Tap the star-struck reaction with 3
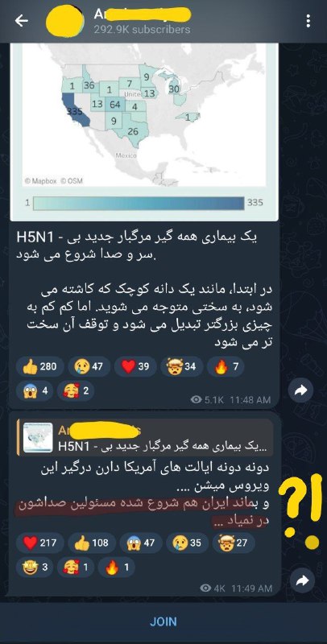This screenshot has width=327, height=644. pos(35,568)
